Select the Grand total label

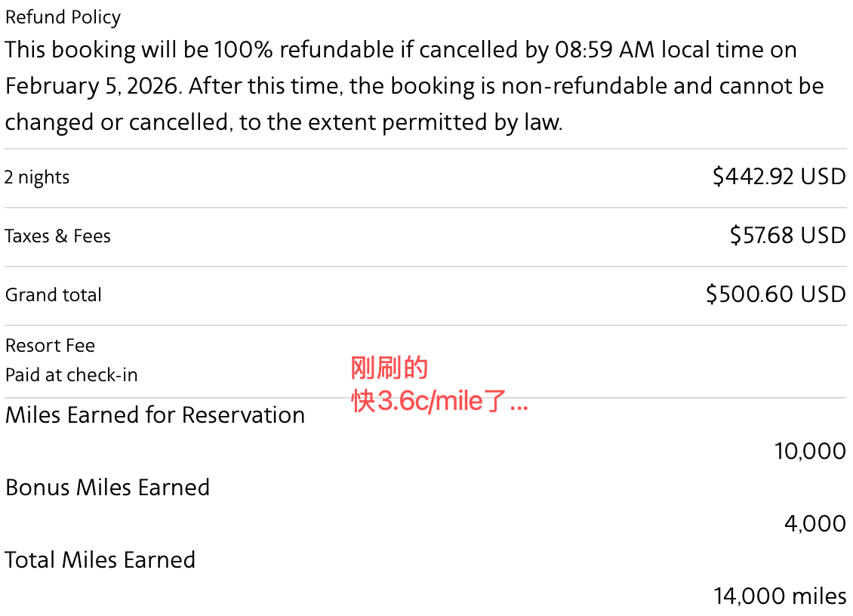(54, 295)
